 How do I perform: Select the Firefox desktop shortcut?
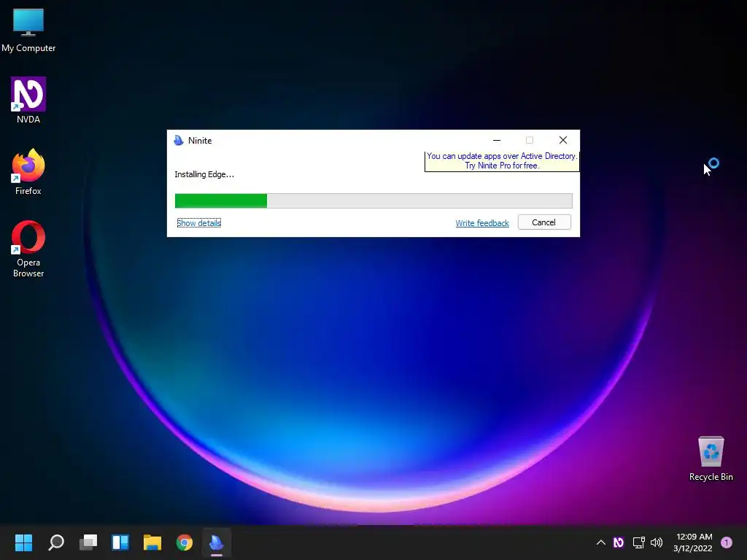click(x=28, y=172)
